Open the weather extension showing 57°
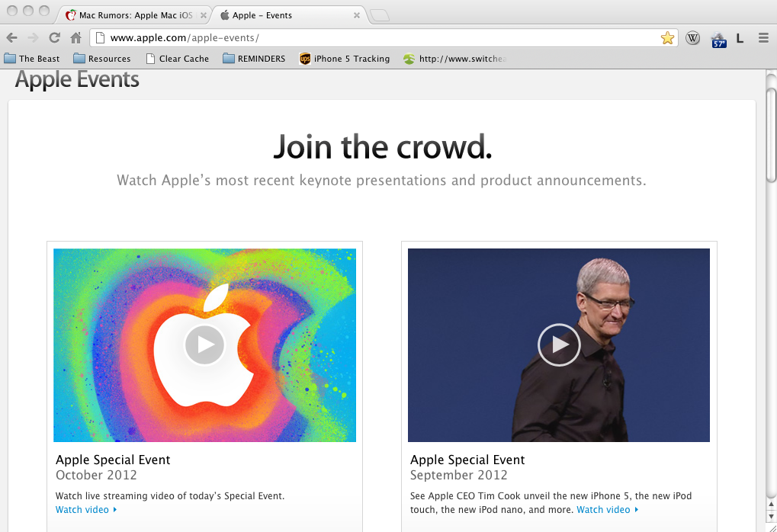Viewport: 777px width, 532px height. 718,39
